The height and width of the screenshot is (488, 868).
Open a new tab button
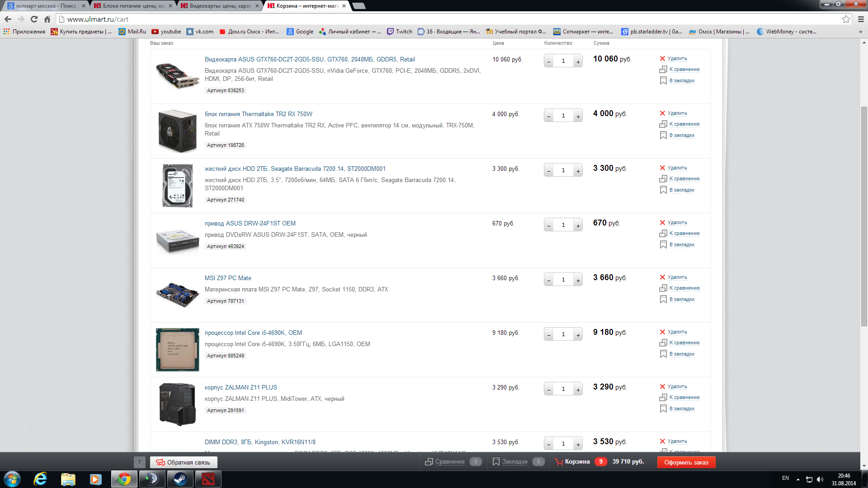click(359, 6)
